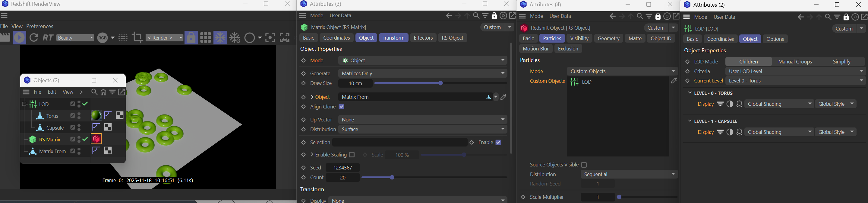Viewport: 868px width, 203px height.
Task: Click the RenderView refresh icon
Action: click(34, 38)
